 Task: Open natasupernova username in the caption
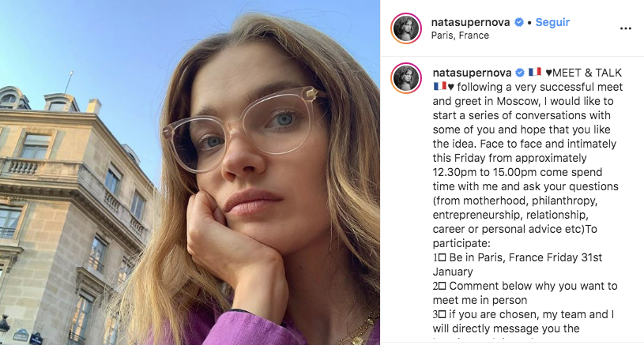pyautogui.click(x=469, y=71)
